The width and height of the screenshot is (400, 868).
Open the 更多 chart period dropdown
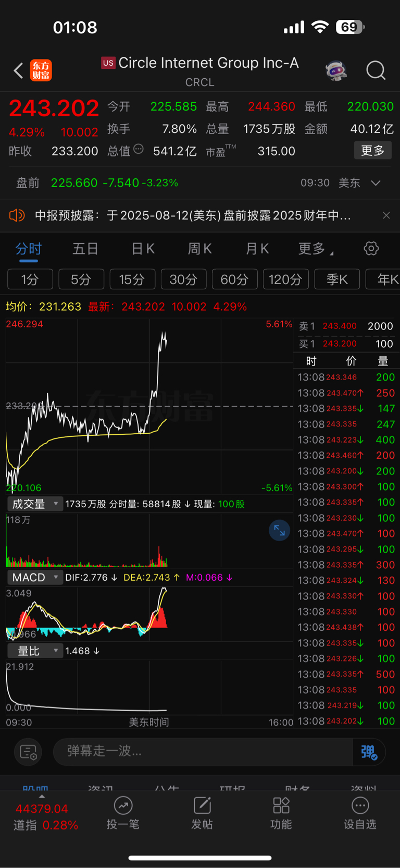(x=316, y=249)
